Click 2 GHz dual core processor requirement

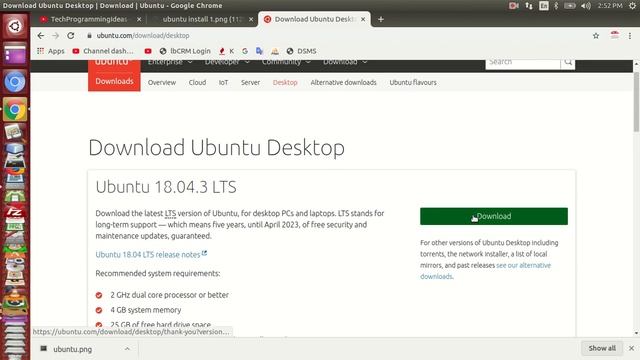coord(169,295)
